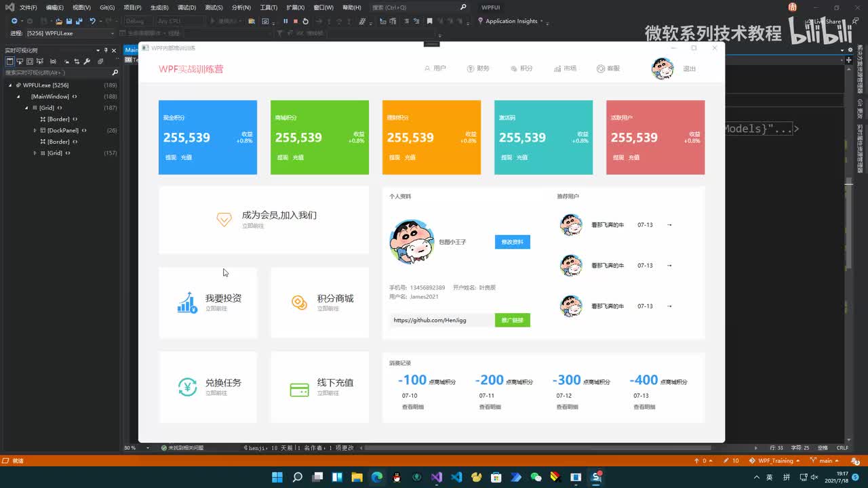
Task: Stop debugging with the red square button
Action: [x=296, y=21]
